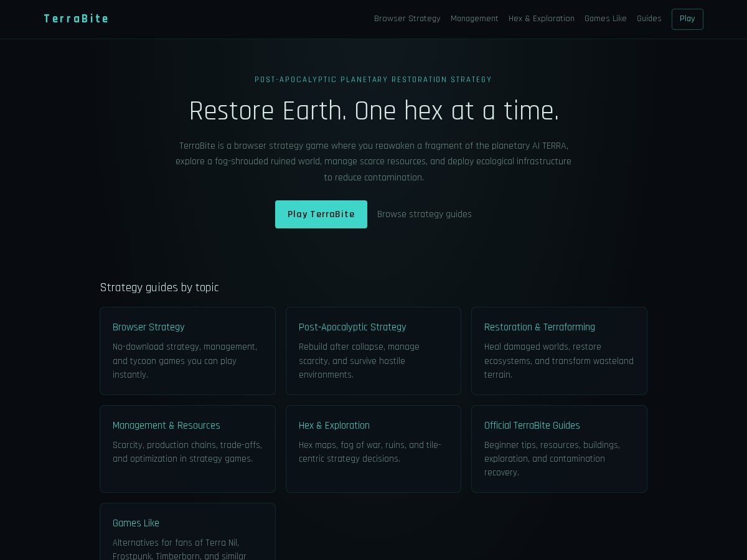The width and height of the screenshot is (747, 560).
Task: Go to Hex & Exploration nav link
Action: pyautogui.click(x=542, y=19)
